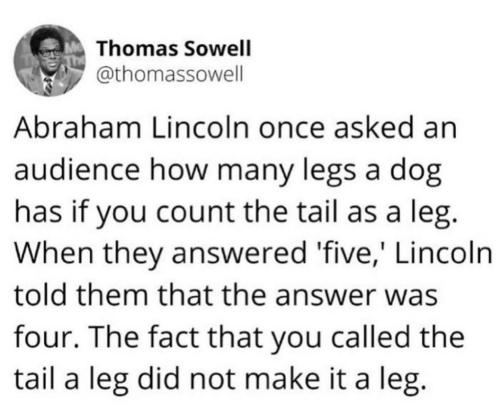Click the word 'Thomas' in display name
This screenshot has height=412, width=500.
[x=138, y=48]
